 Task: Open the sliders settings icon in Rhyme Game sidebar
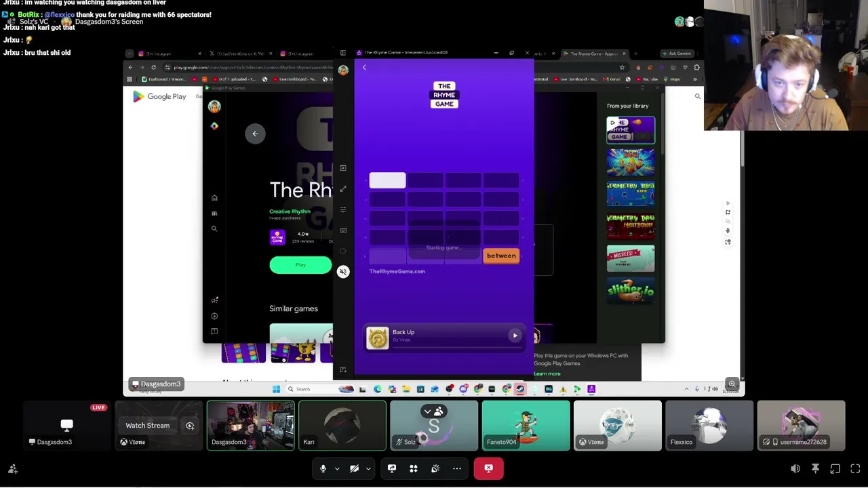point(343,209)
